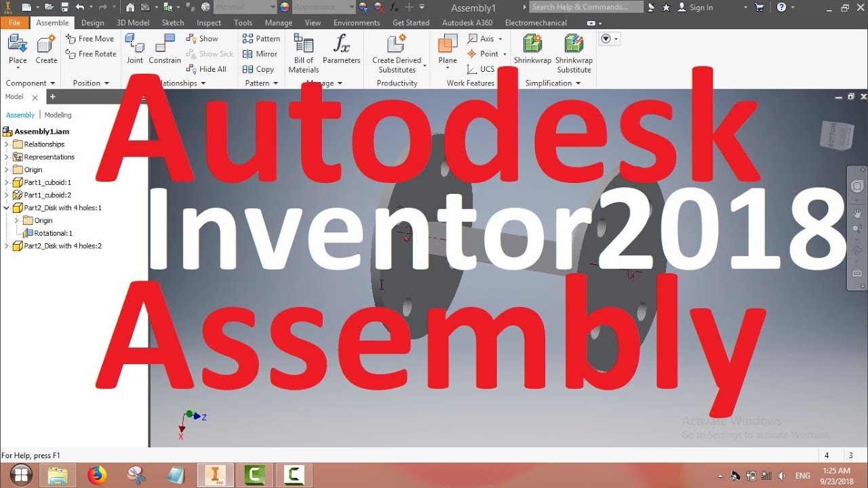Open File Explorer from the taskbar
The height and width of the screenshot is (488, 868).
[58, 475]
